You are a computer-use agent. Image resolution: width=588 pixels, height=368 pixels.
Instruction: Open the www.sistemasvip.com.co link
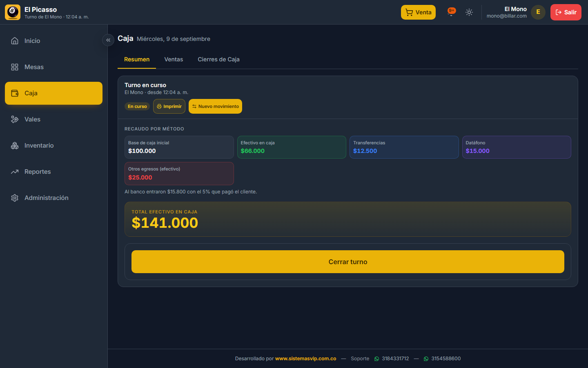click(x=306, y=359)
